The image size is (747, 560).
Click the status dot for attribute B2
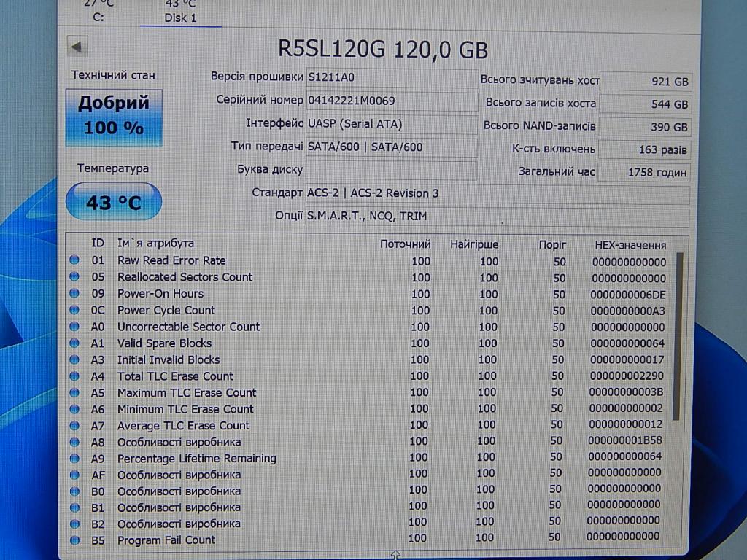(x=74, y=524)
